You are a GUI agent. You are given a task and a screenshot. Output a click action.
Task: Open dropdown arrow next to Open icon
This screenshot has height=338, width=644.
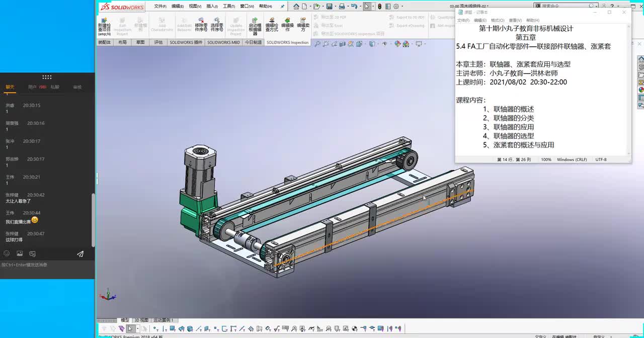pos(323,6)
